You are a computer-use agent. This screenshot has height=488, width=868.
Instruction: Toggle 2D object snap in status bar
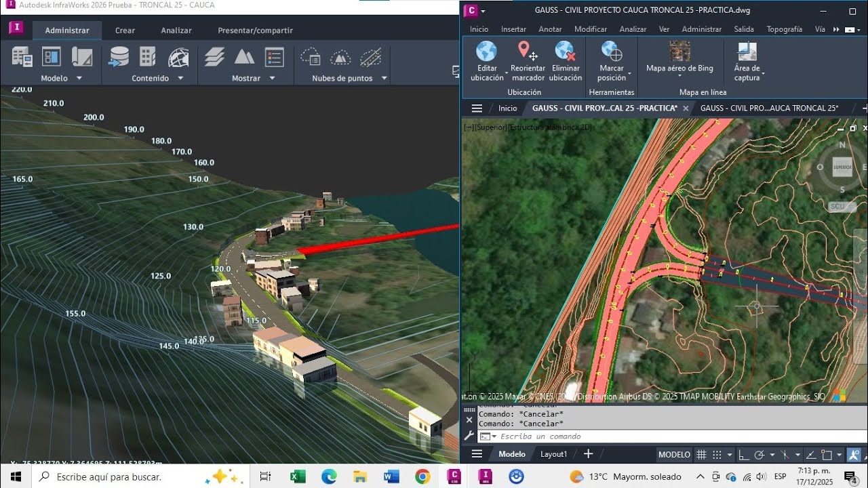coord(827,455)
